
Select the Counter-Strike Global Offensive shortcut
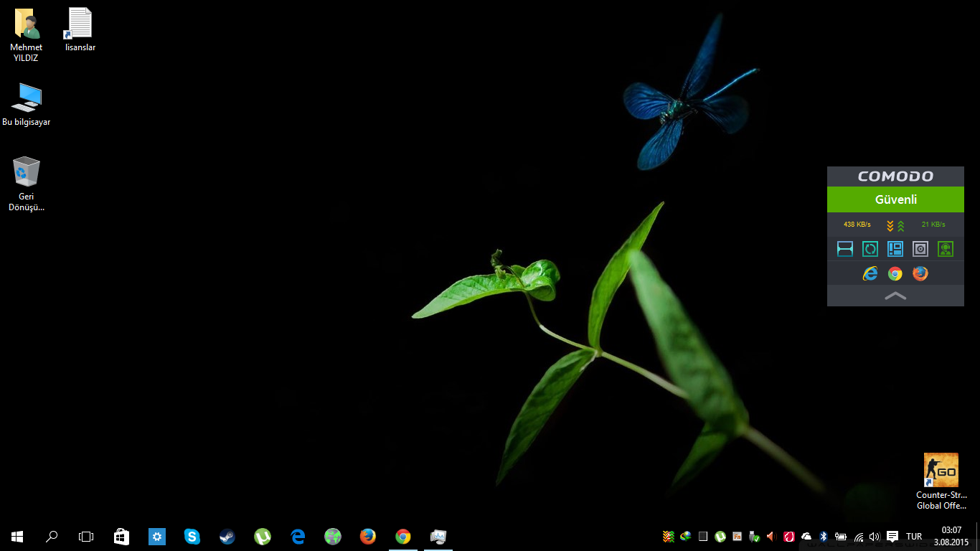(941, 481)
